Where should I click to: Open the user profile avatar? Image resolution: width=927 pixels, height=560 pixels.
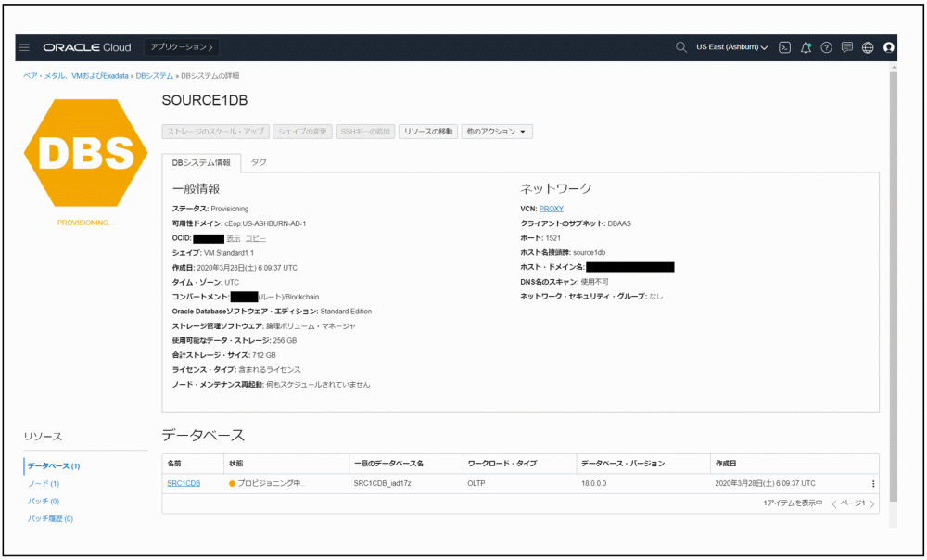point(889,47)
